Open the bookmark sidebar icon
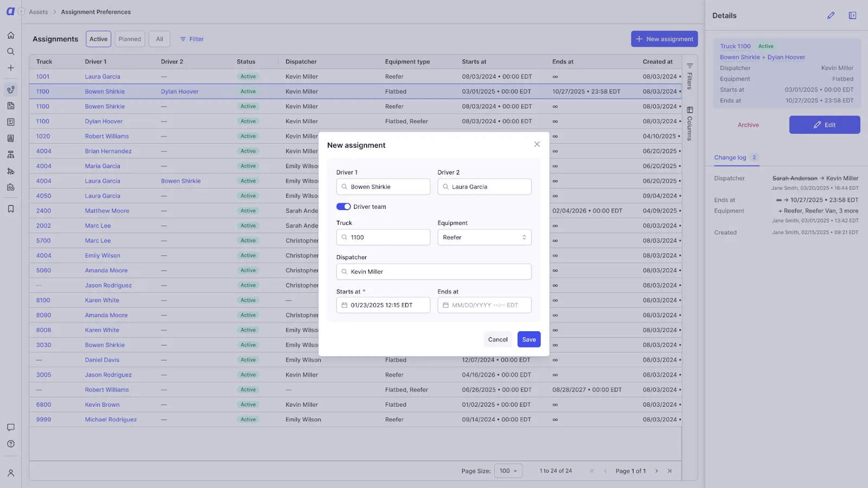 [x=10, y=209]
